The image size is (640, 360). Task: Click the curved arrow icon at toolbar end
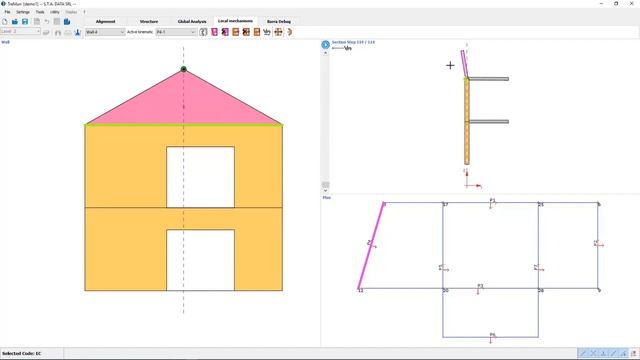pyautogui.click(x=289, y=32)
